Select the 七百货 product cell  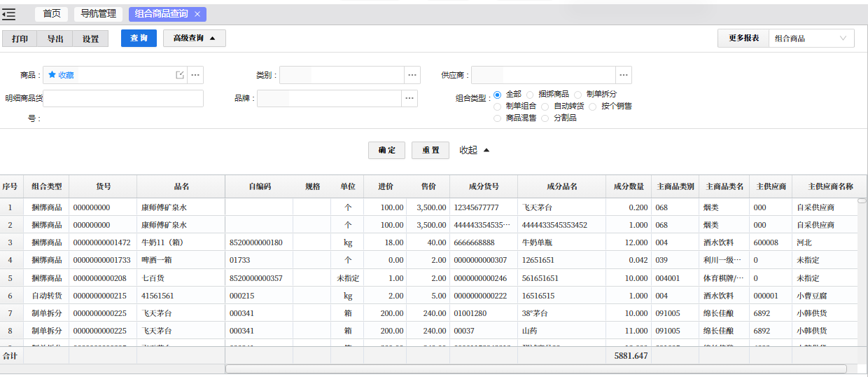[x=181, y=278]
